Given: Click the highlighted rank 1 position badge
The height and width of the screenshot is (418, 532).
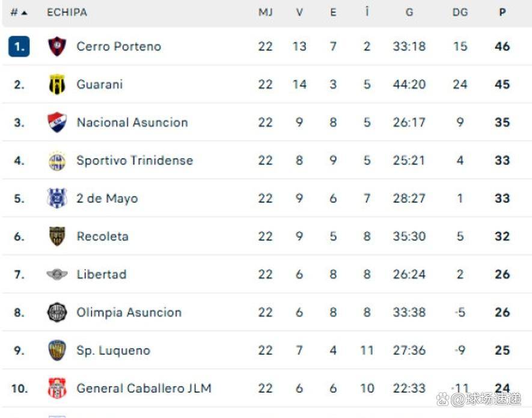Looking at the screenshot, I should [x=19, y=46].
